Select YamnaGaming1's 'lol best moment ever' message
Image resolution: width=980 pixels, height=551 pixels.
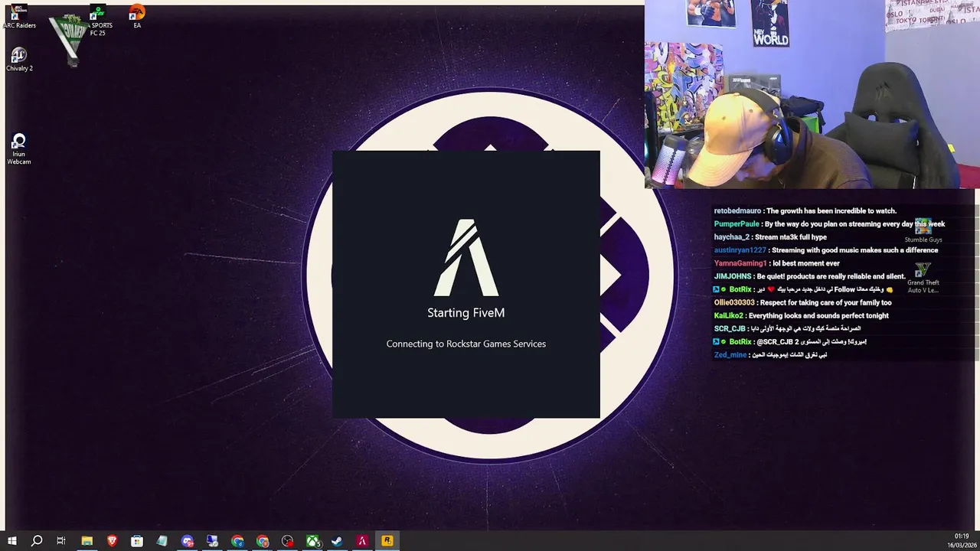point(776,262)
